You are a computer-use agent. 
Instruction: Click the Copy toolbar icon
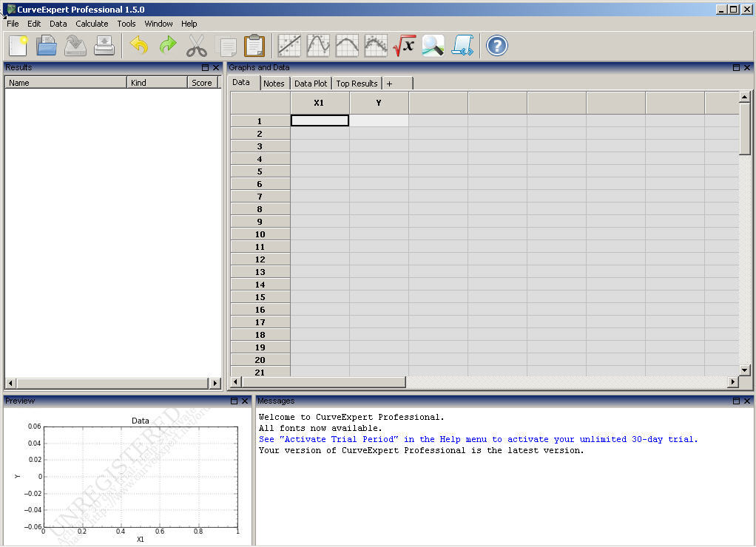coord(226,47)
